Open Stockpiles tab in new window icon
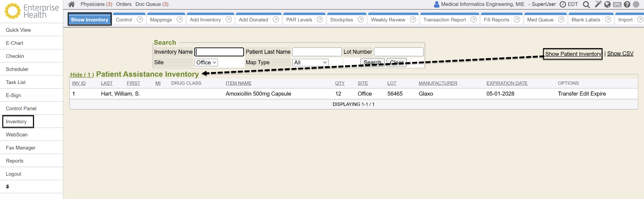The width and height of the screenshot is (644, 199). pos(361,19)
